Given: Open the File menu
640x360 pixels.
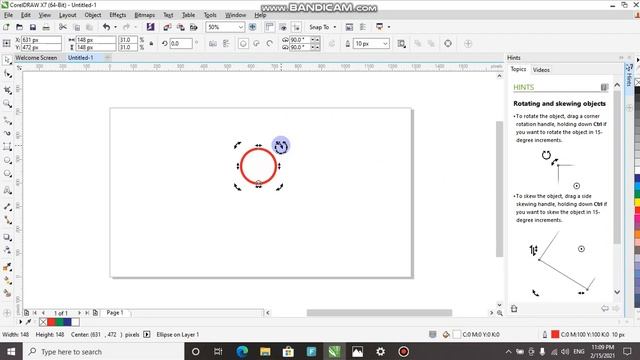Looking at the screenshot, I should pyautogui.click(x=9, y=15).
